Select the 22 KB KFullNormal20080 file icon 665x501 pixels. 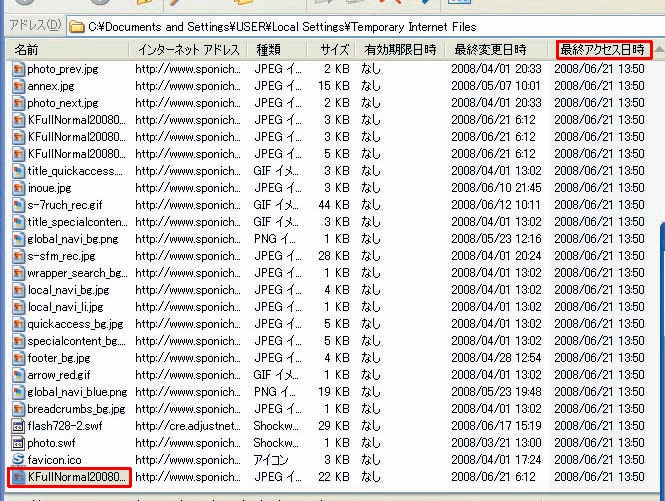pyautogui.click(x=18, y=477)
